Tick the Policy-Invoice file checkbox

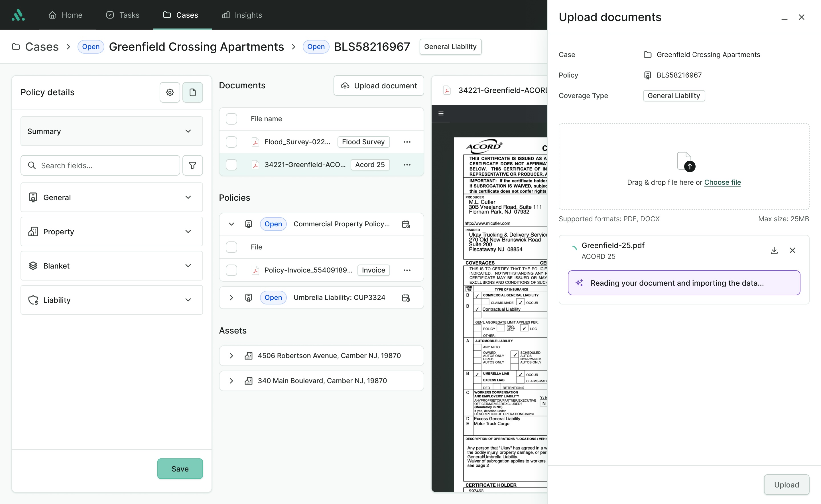point(231,270)
